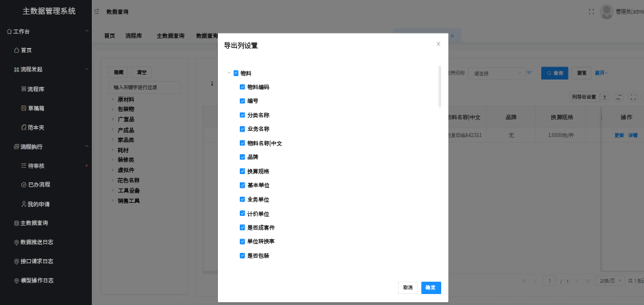Switch to the 主数据查询 tab
The width and height of the screenshot is (644, 305).
170,36
